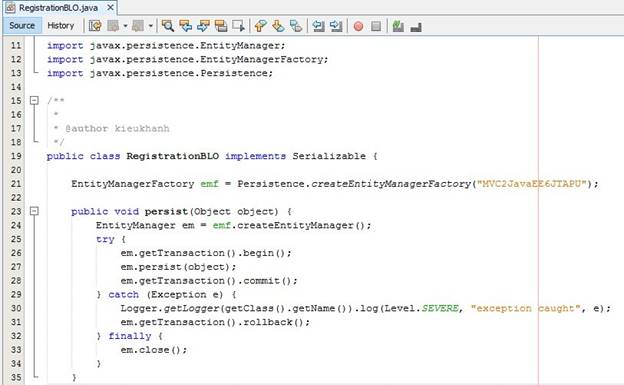This screenshot has height=385, width=624.
Task: Click the "finally" keyword on line 32
Action: coord(130,336)
